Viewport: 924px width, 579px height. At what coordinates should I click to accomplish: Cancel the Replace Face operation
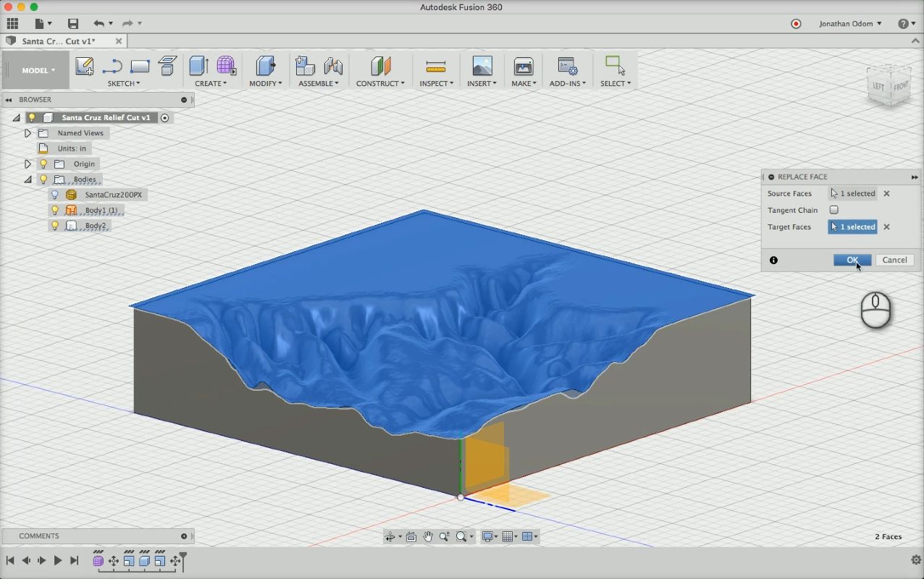click(x=894, y=260)
